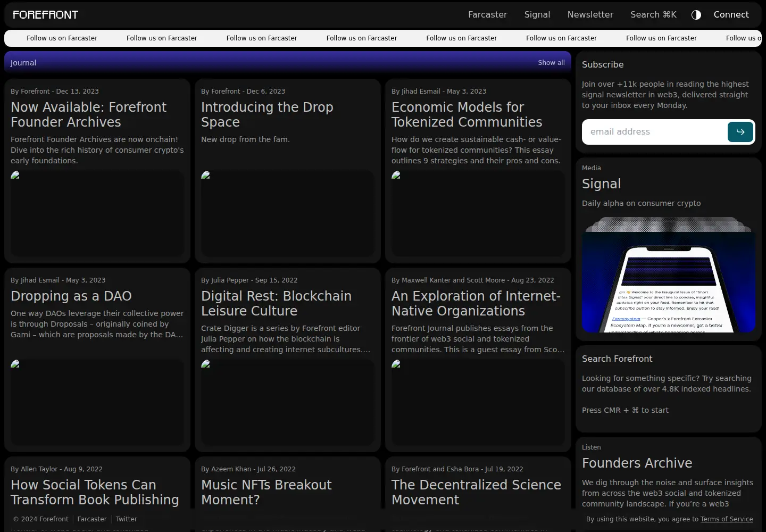Click 'By Forefront - Dec 13, 2023' byline
This screenshot has height=532, width=766.
coord(55,92)
